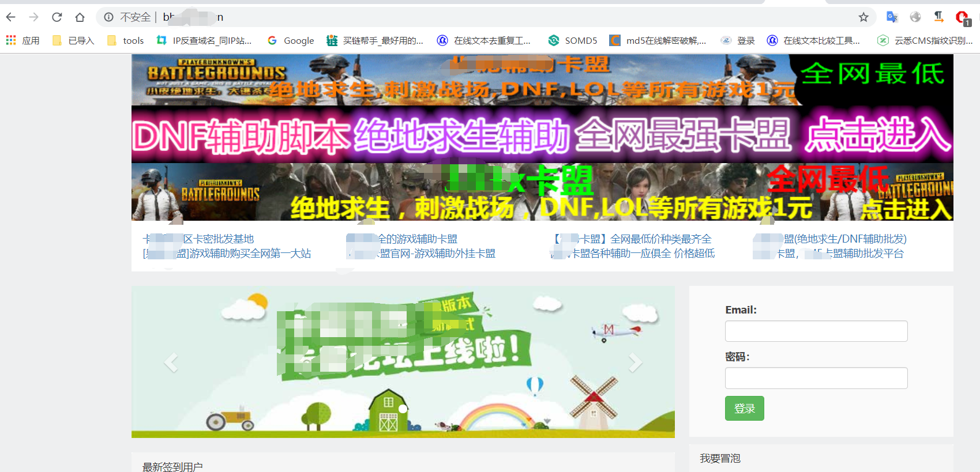Select the carousel indicator dot
Screen dimensions: 980x472
403,409
